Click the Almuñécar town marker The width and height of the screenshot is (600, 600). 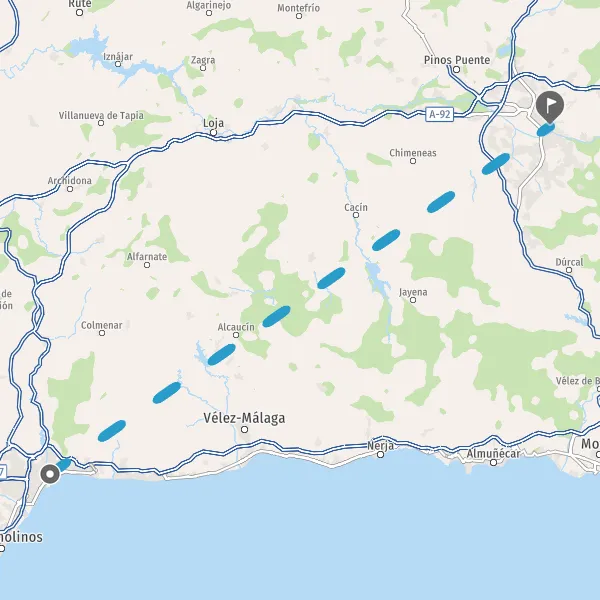click(x=494, y=463)
